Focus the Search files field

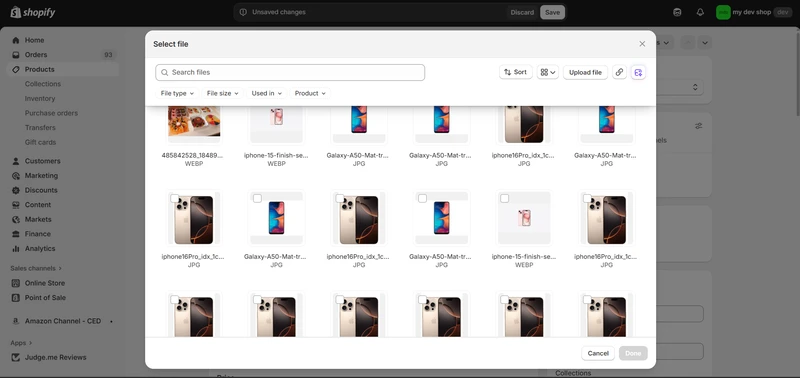pyautogui.click(x=290, y=72)
